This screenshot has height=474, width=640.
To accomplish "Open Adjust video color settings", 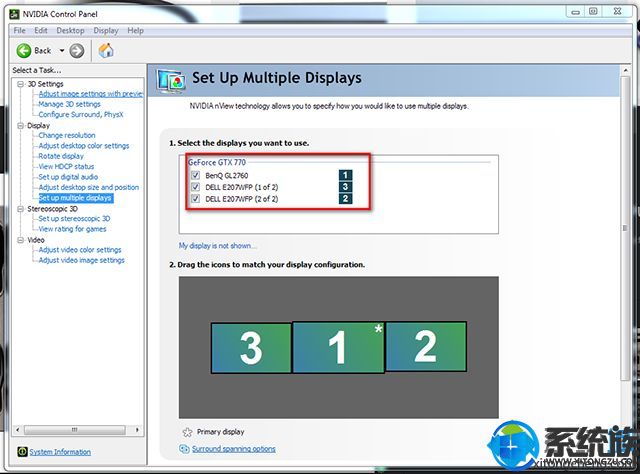I will pyautogui.click(x=80, y=250).
